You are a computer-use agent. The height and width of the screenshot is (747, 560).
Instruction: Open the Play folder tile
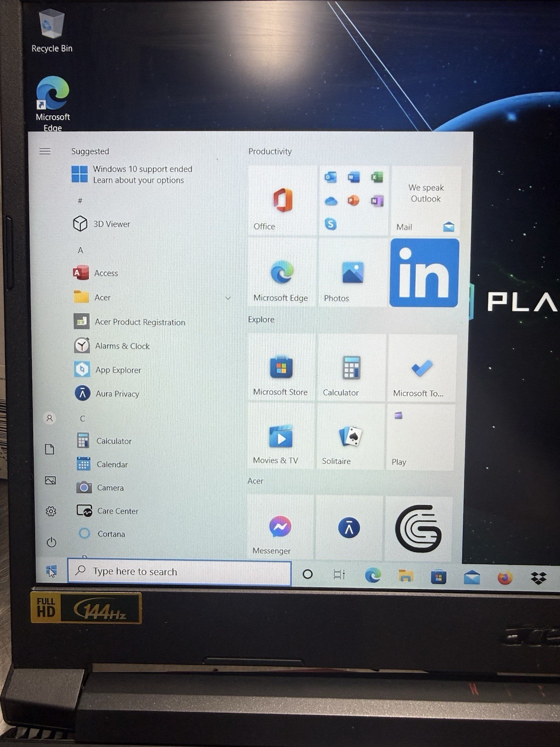click(420, 437)
